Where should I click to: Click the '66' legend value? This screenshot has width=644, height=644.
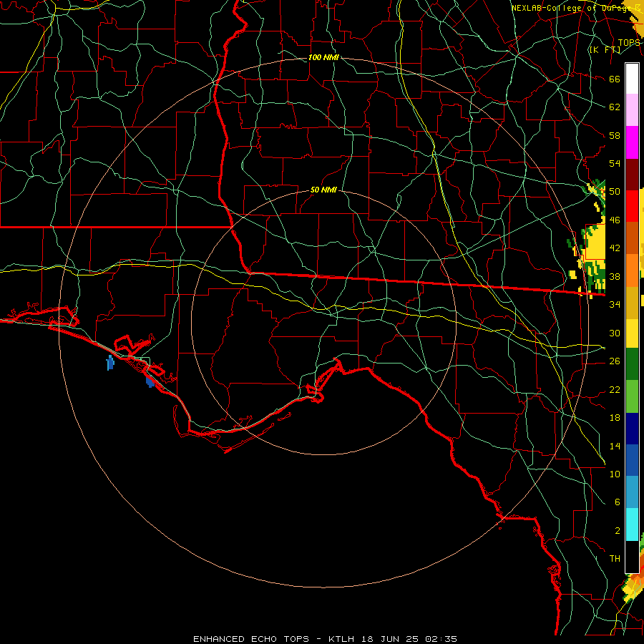[x=615, y=79]
